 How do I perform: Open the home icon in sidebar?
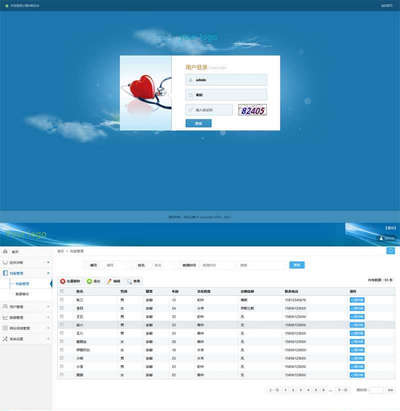[x=5, y=251]
